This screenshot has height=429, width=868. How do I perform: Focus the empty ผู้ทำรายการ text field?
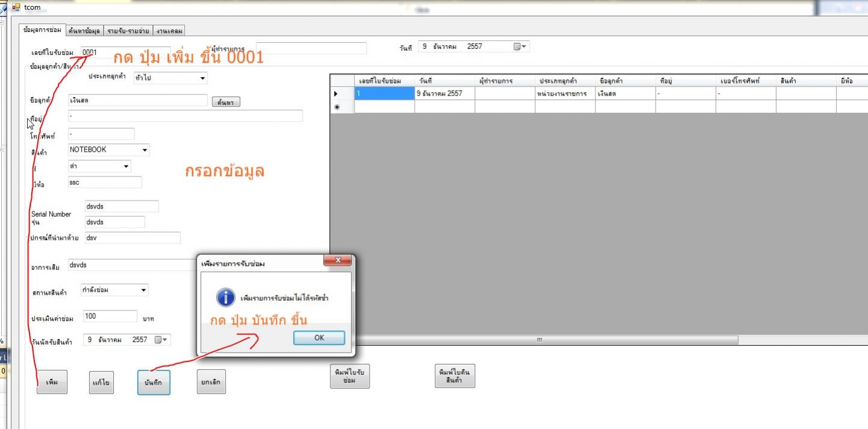pyautogui.click(x=311, y=48)
